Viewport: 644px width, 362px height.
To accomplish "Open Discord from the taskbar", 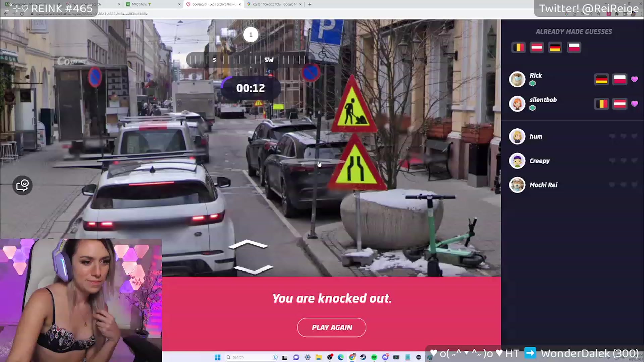I will click(x=386, y=357).
